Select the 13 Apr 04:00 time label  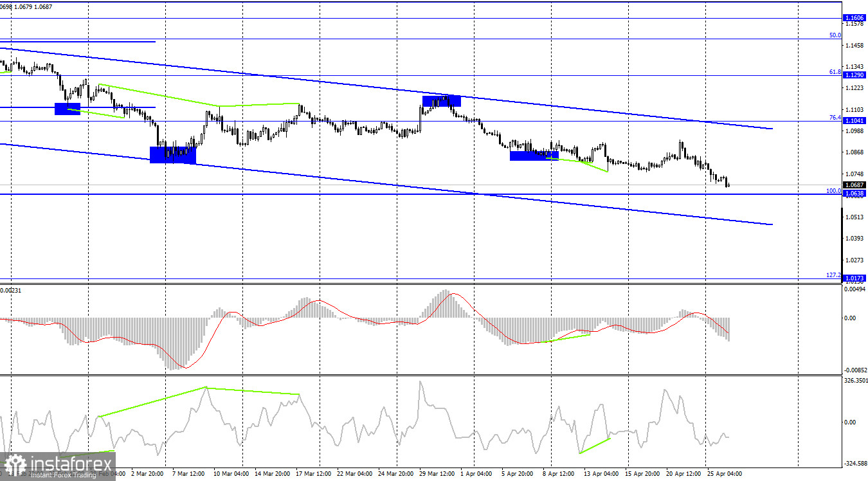pos(602,474)
